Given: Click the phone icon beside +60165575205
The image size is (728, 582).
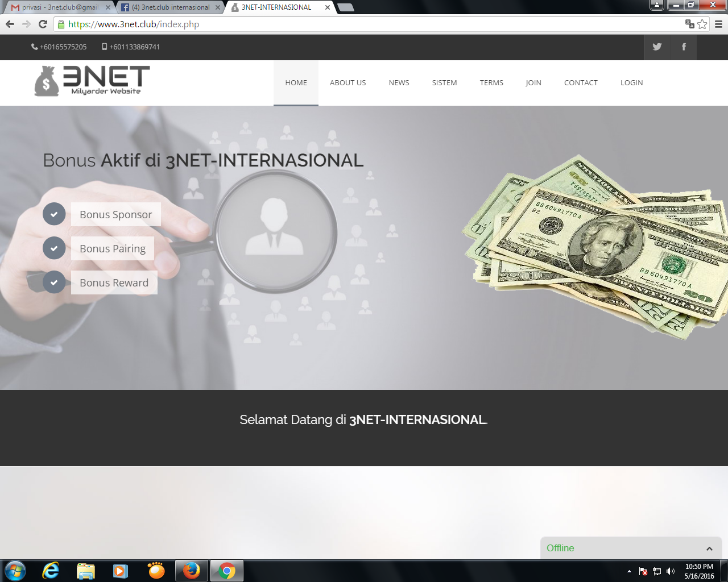Looking at the screenshot, I should point(34,47).
